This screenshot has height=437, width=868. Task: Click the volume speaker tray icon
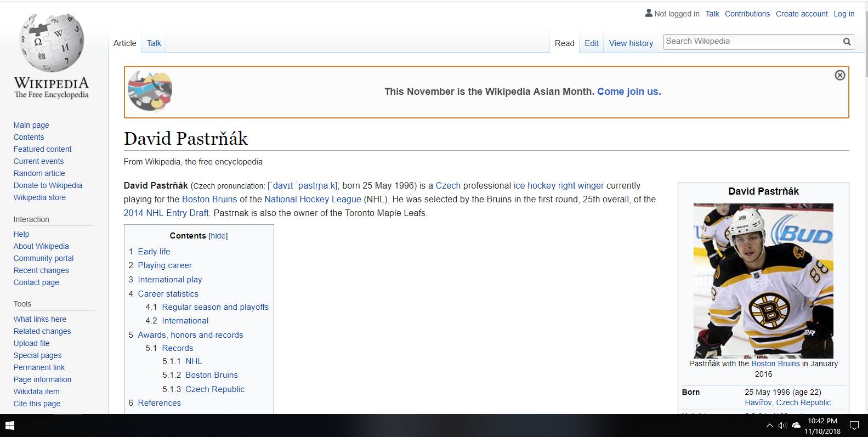tap(782, 425)
